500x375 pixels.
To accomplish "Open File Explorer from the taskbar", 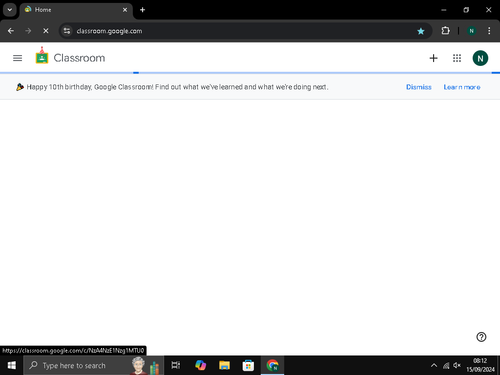I will tap(224, 365).
